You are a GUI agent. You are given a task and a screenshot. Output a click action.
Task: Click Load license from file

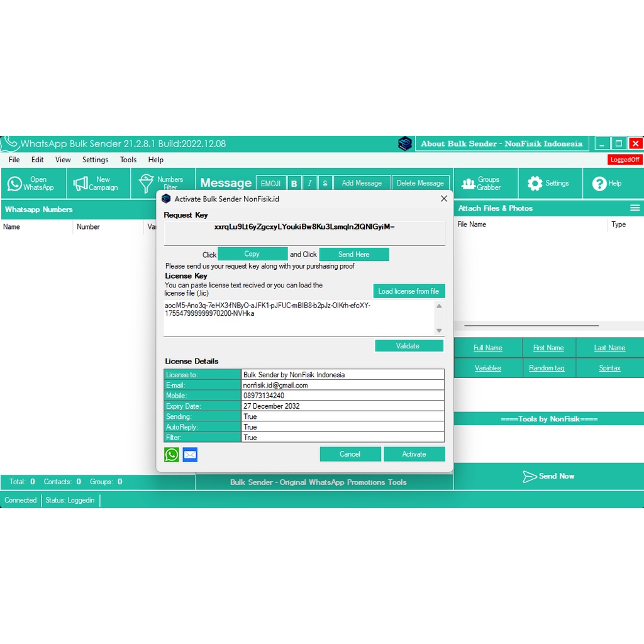click(409, 291)
